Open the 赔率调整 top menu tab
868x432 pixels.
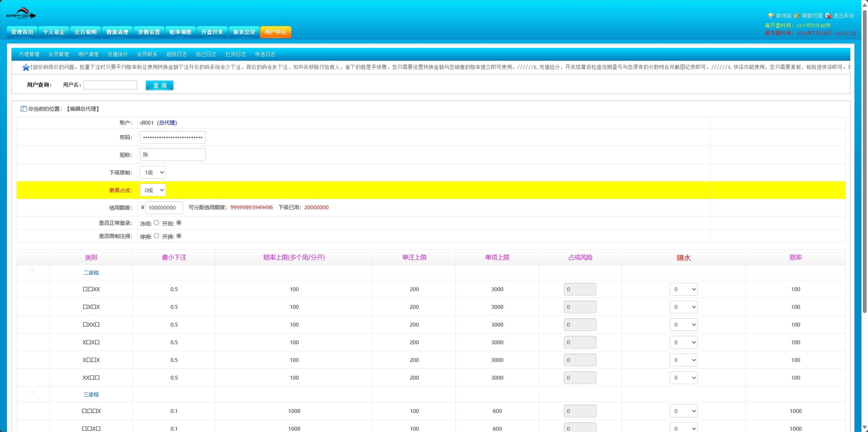click(180, 32)
